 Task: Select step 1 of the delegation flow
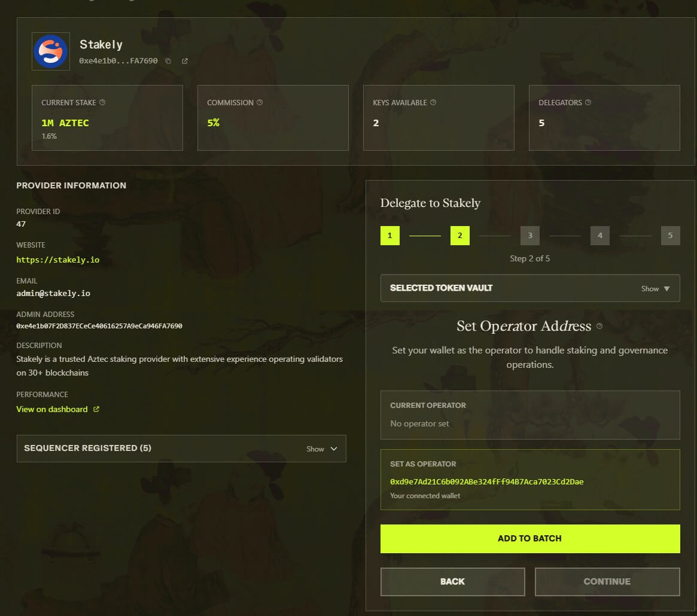click(389, 235)
